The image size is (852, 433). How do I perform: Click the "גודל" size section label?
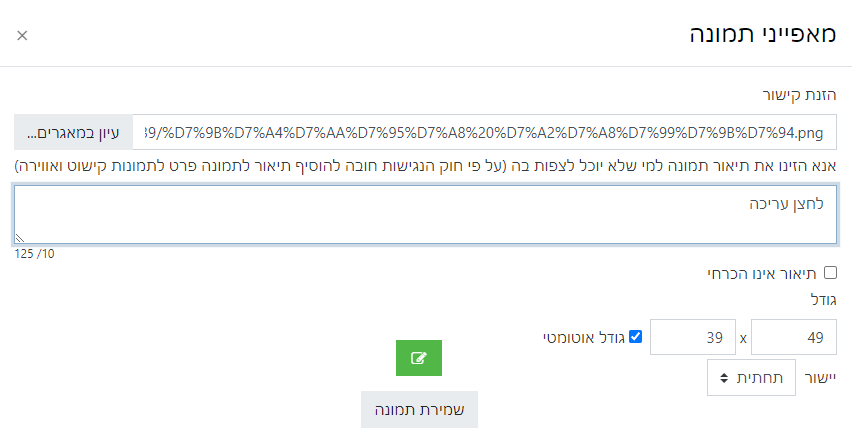pyautogui.click(x=823, y=298)
